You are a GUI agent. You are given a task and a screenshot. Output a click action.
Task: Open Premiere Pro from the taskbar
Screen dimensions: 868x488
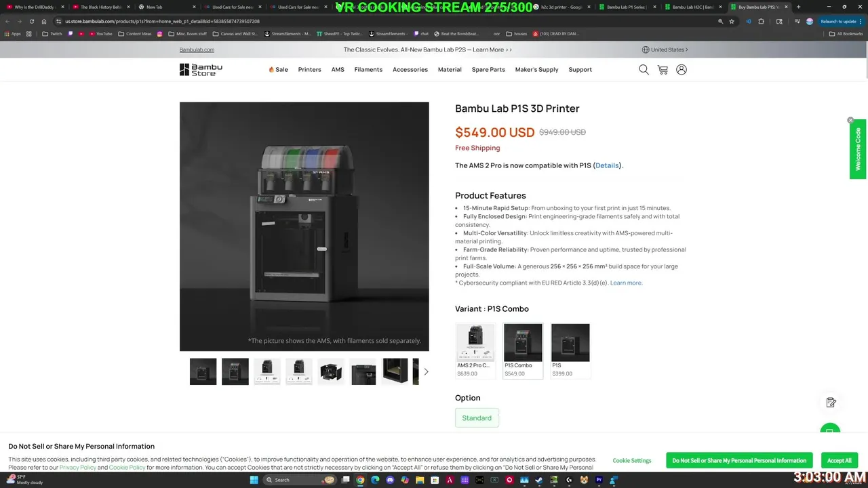[x=599, y=480]
